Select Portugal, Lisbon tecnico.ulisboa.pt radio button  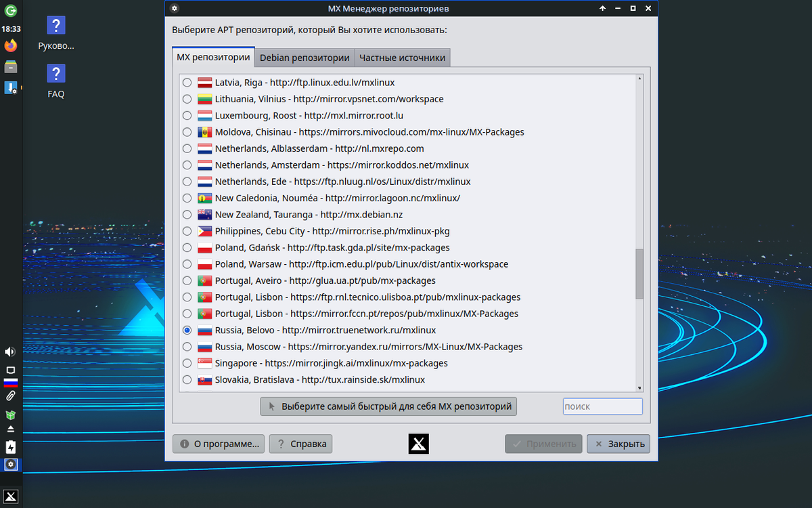(187, 297)
